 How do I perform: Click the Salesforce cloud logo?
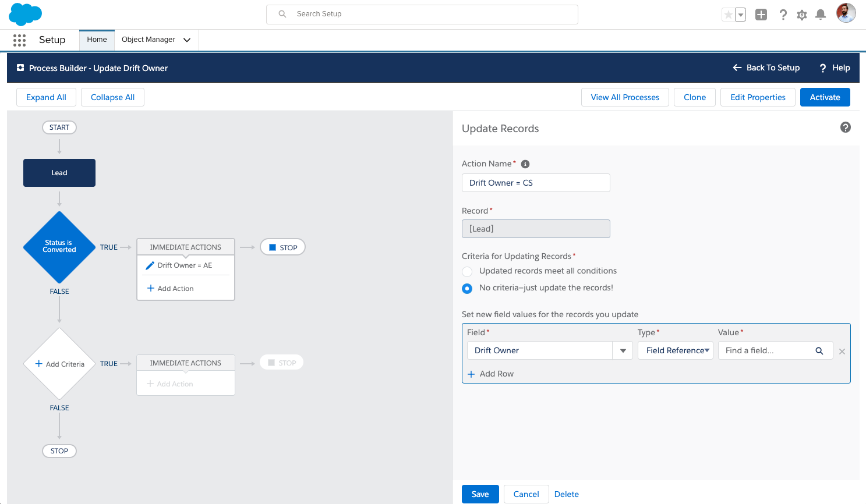click(x=26, y=14)
